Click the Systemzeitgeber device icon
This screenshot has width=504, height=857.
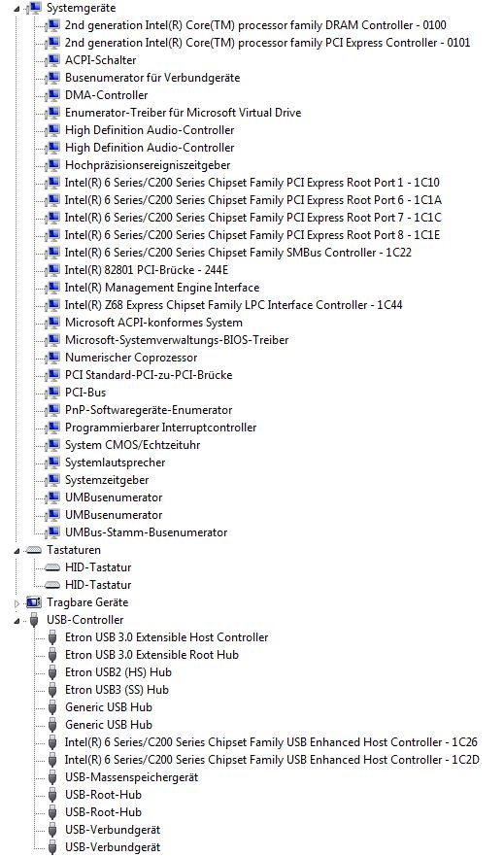(x=52, y=480)
